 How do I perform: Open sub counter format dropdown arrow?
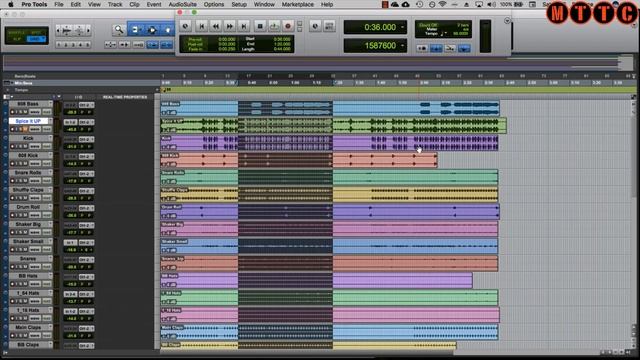tap(402, 45)
